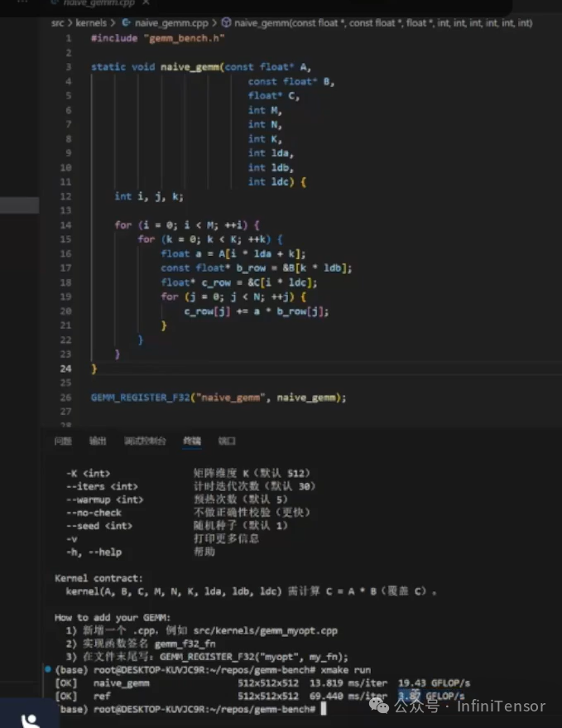562x728 pixels.
Task: Click 'How to add your GEMM:' heading
Action: (113, 618)
